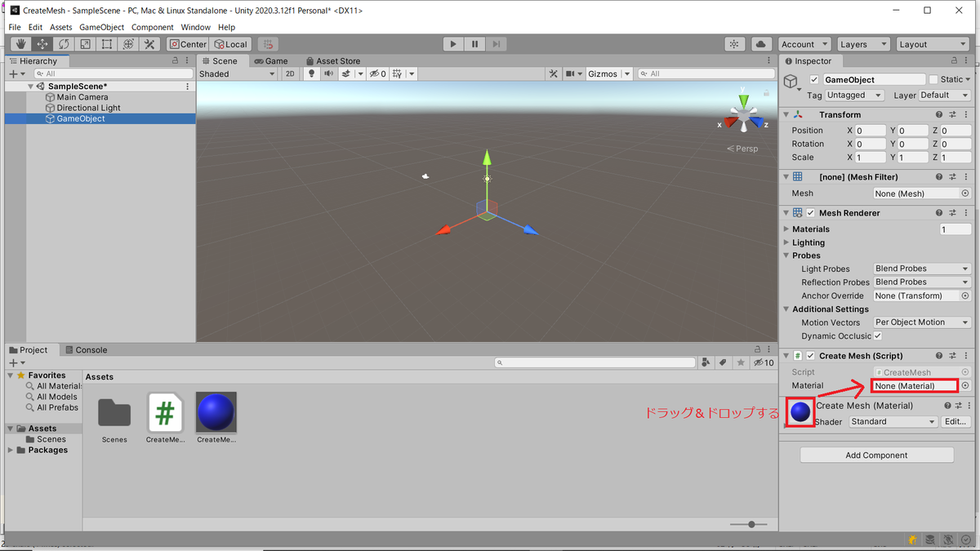
Task: Open scene view component tools wrench icon
Action: pos(553,73)
